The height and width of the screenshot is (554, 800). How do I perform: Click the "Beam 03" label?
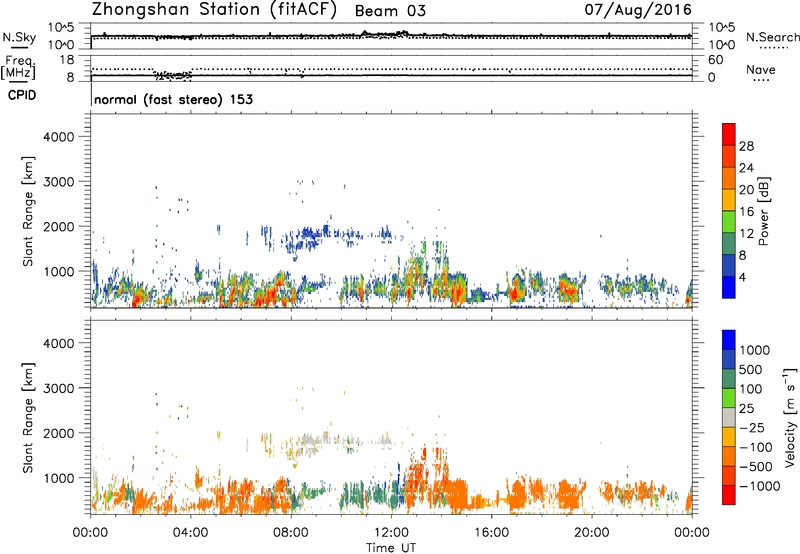click(390, 11)
